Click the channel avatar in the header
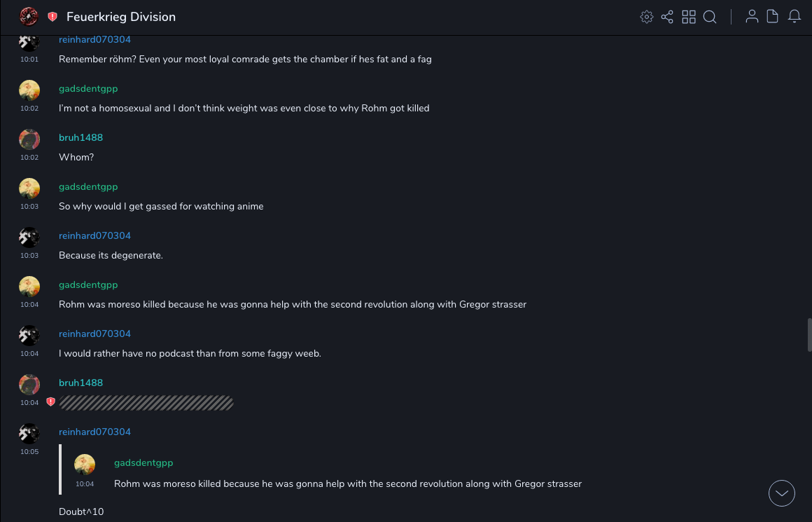Image resolution: width=812 pixels, height=522 pixels. (x=29, y=16)
